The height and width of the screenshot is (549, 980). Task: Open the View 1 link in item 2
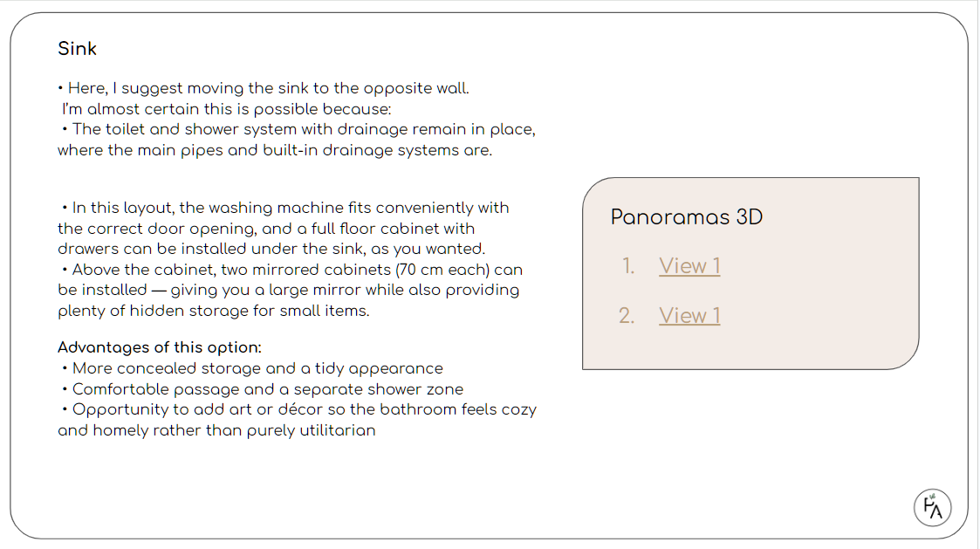coord(689,316)
